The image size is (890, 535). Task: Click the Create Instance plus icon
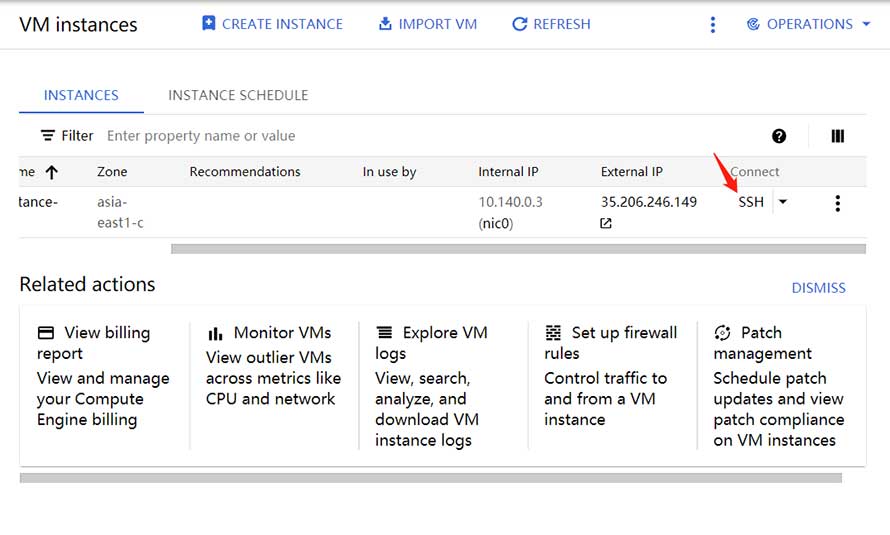(x=208, y=23)
